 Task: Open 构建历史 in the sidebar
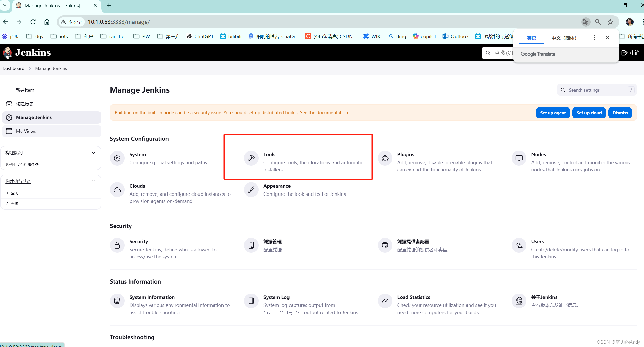[x=52, y=104]
